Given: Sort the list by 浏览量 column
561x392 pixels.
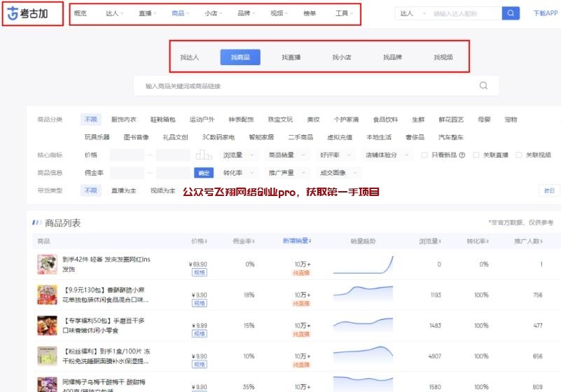Looking at the screenshot, I should [x=430, y=241].
